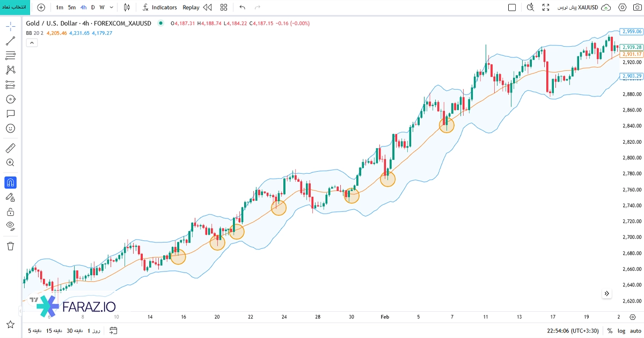Open chart settings hexagon icon
Viewport: 644px width, 338px height.
(623, 8)
